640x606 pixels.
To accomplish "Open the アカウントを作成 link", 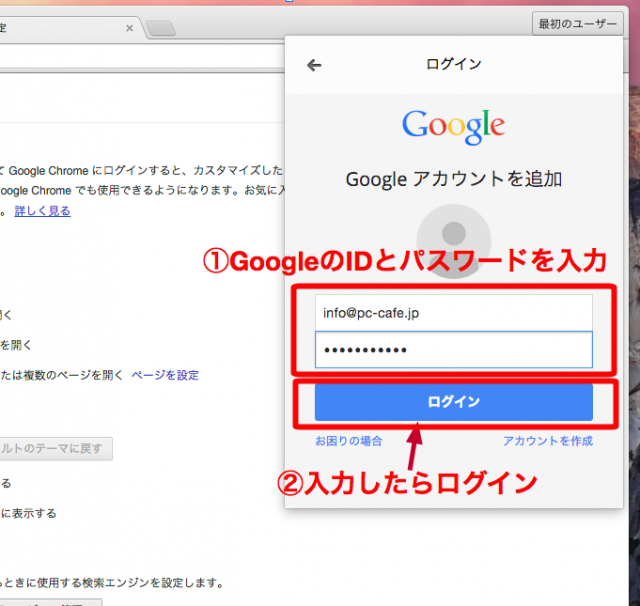I will click(x=547, y=441).
